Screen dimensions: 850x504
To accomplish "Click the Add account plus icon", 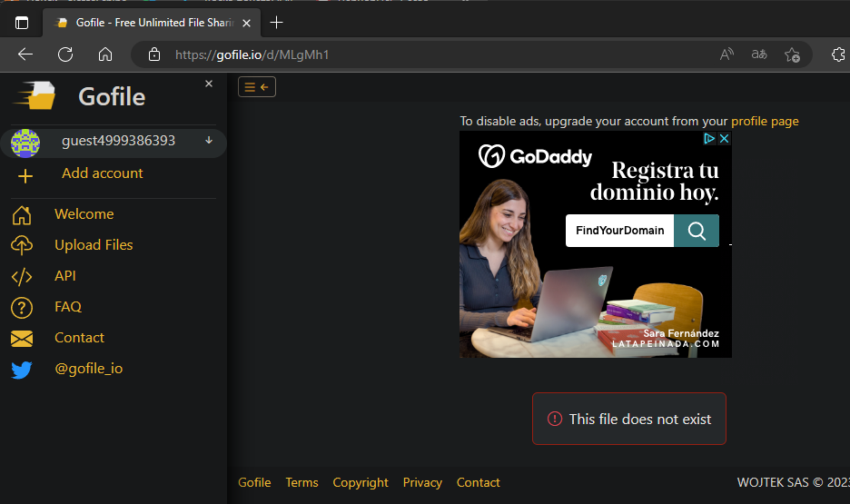I will click(25, 176).
